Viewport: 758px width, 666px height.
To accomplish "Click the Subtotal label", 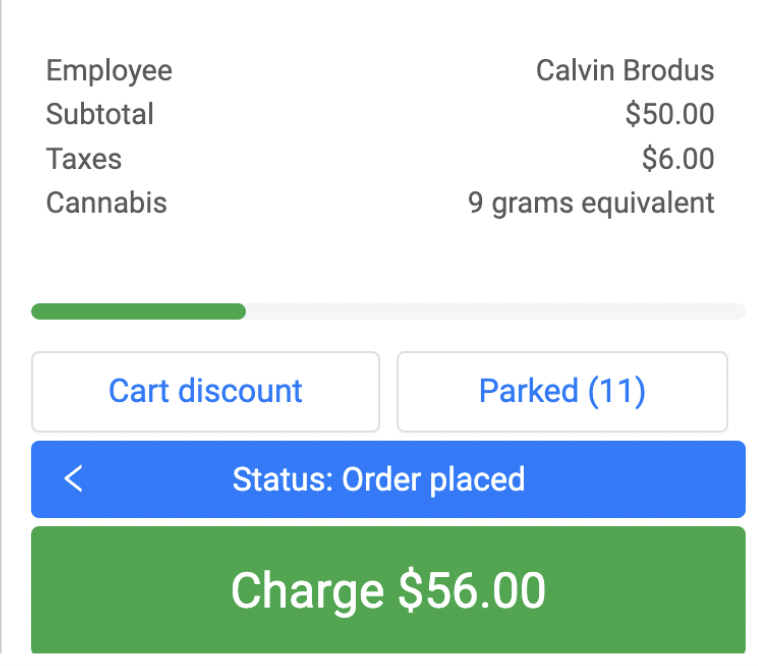I will tap(100, 114).
